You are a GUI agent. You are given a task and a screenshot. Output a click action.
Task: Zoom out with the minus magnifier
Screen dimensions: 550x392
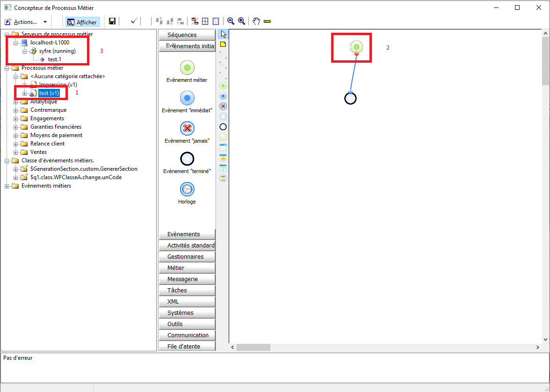(x=231, y=22)
